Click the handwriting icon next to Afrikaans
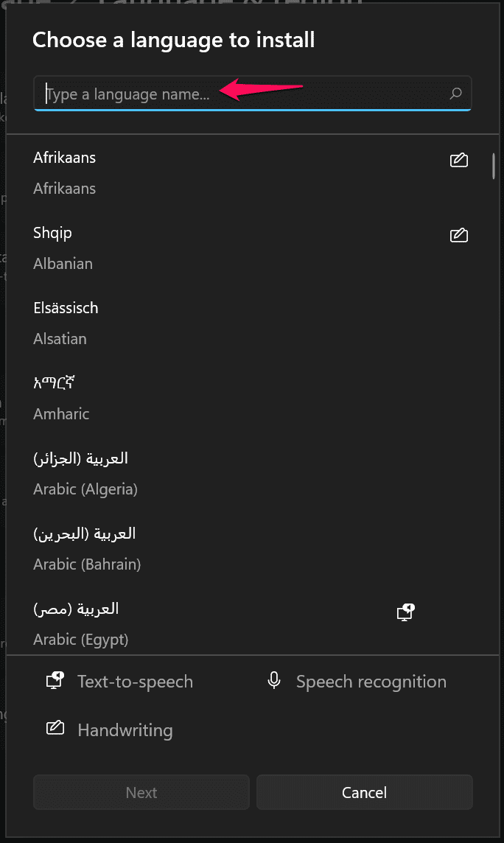This screenshot has height=843, width=504. pos(458,160)
